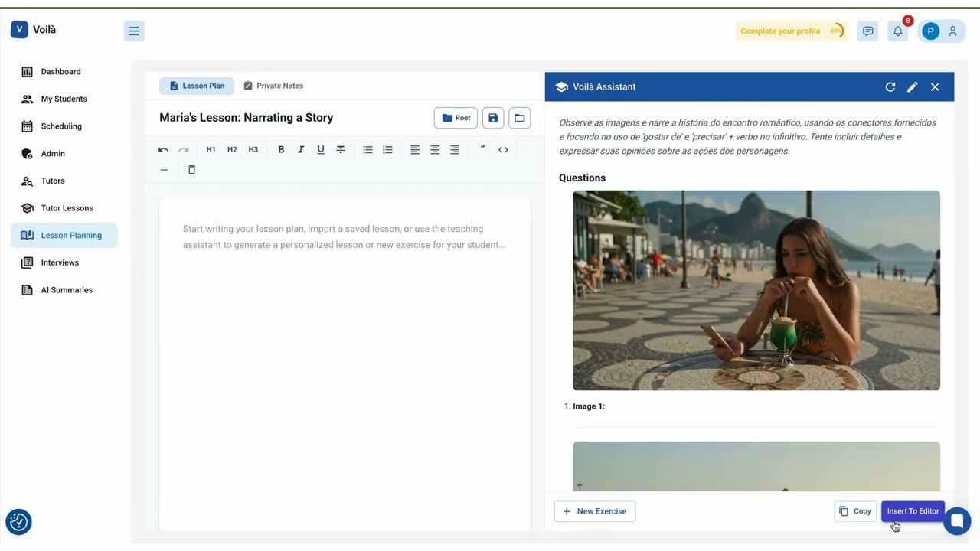
Task: Click Insert To Editor button
Action: tap(913, 511)
